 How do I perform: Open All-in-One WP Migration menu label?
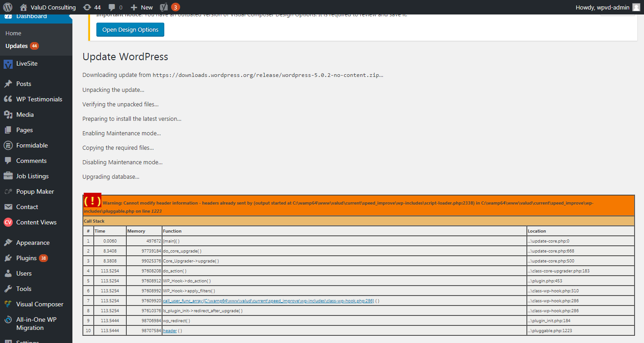coord(36,324)
